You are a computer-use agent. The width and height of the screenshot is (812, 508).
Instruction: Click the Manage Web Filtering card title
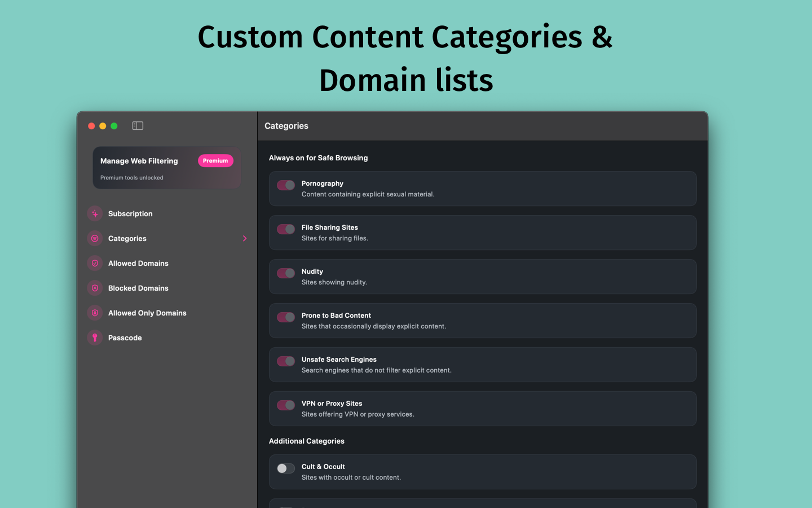(x=139, y=161)
